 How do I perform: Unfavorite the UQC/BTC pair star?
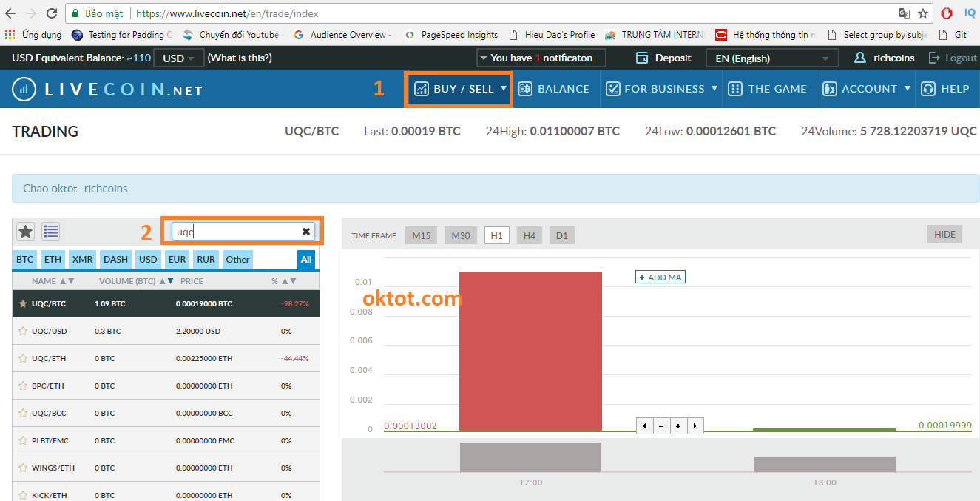23,304
